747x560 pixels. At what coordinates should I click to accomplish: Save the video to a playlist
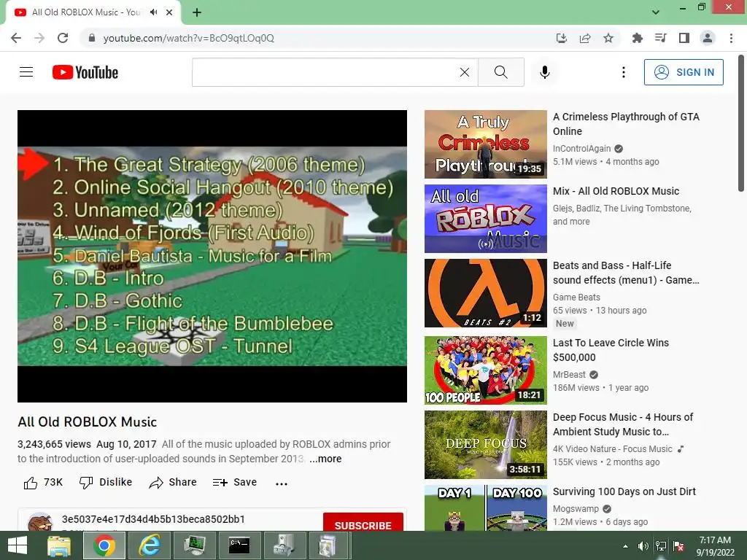point(234,483)
